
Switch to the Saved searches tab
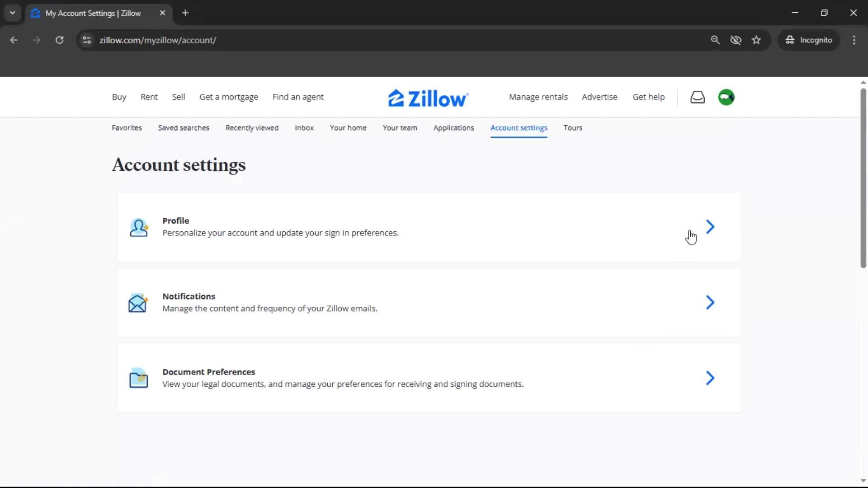point(184,128)
